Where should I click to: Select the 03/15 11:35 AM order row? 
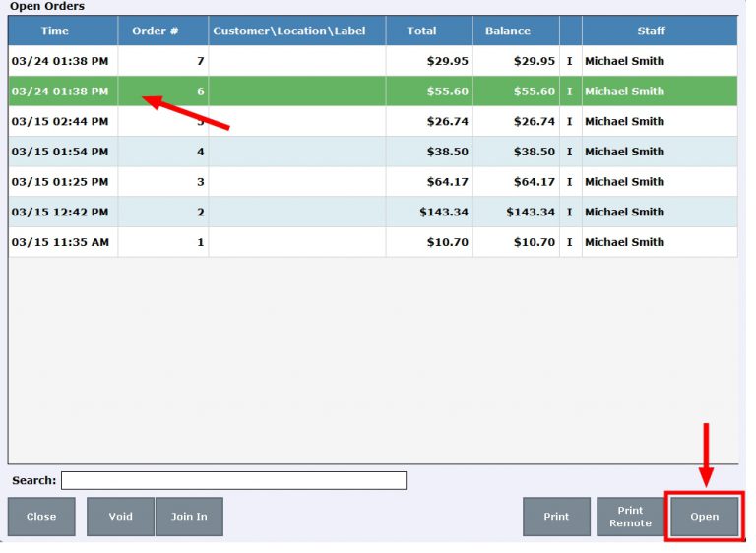(x=373, y=242)
